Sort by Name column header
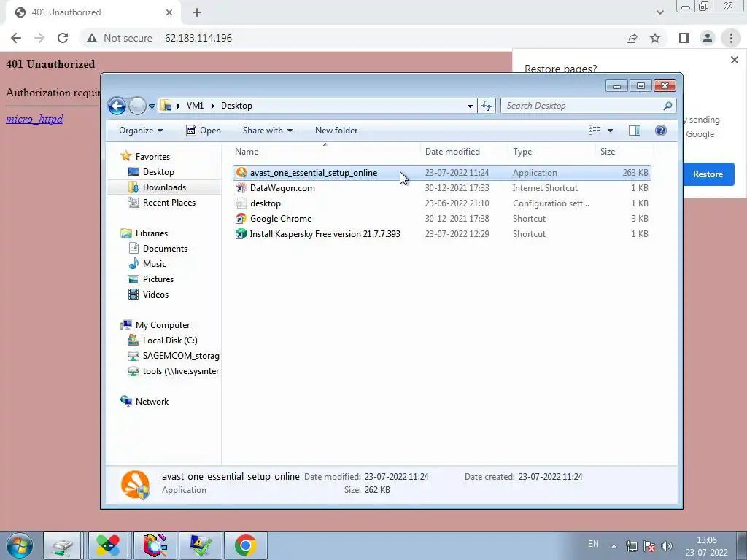The height and width of the screenshot is (560, 747). 247,152
